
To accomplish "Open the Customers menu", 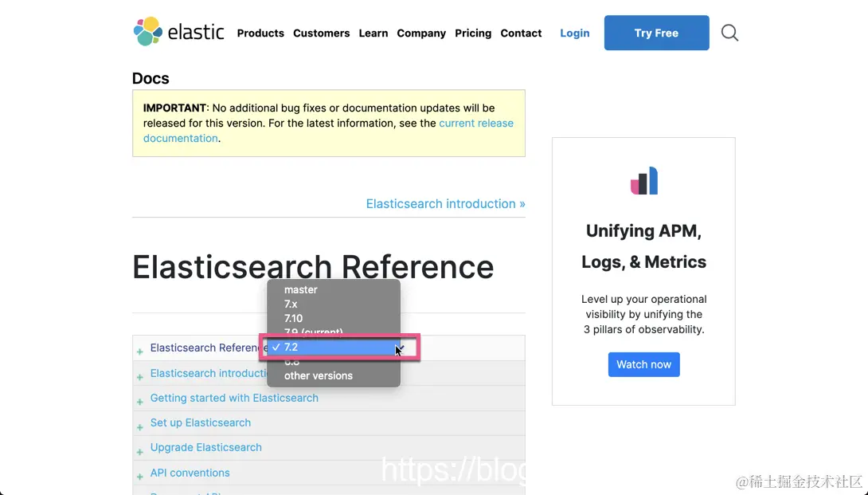I will (321, 33).
